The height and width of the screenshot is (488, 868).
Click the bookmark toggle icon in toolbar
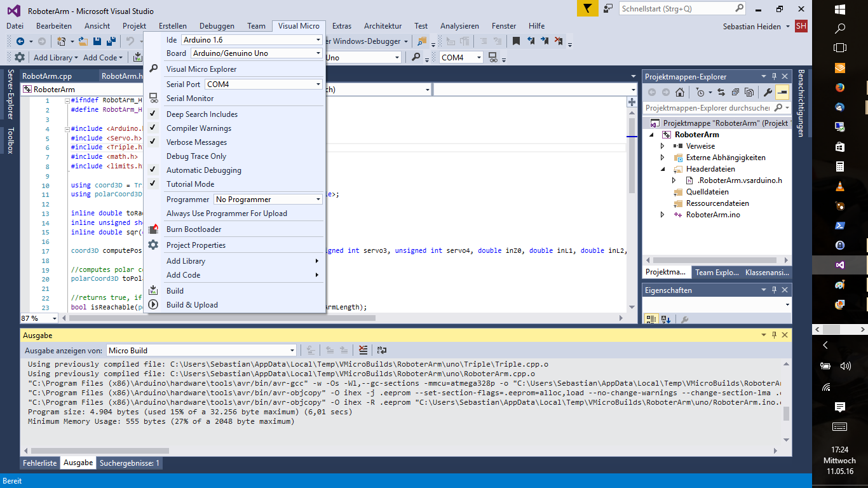point(516,41)
